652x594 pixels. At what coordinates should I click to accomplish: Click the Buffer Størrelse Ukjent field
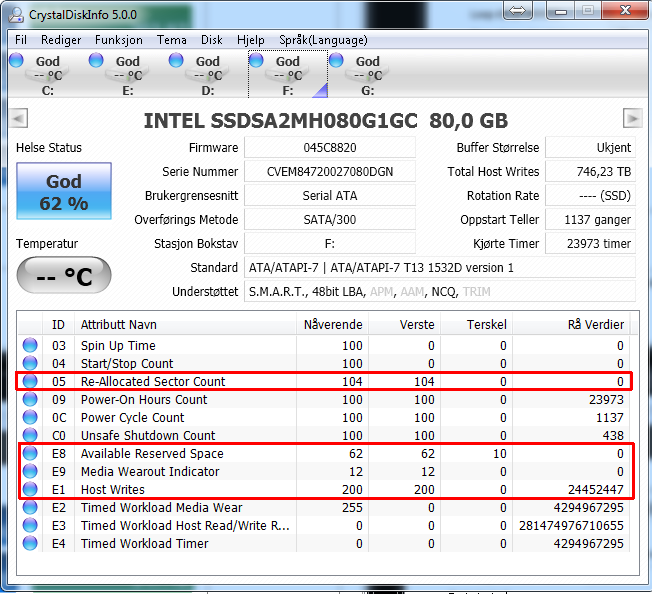tap(590, 148)
